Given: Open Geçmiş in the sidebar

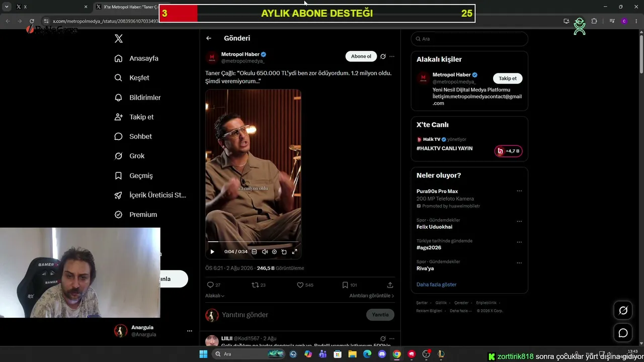Looking at the screenshot, I should click(x=133, y=175).
